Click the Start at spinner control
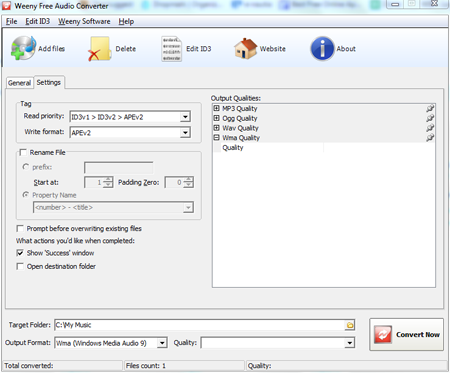The image size is (450, 373). tap(99, 182)
